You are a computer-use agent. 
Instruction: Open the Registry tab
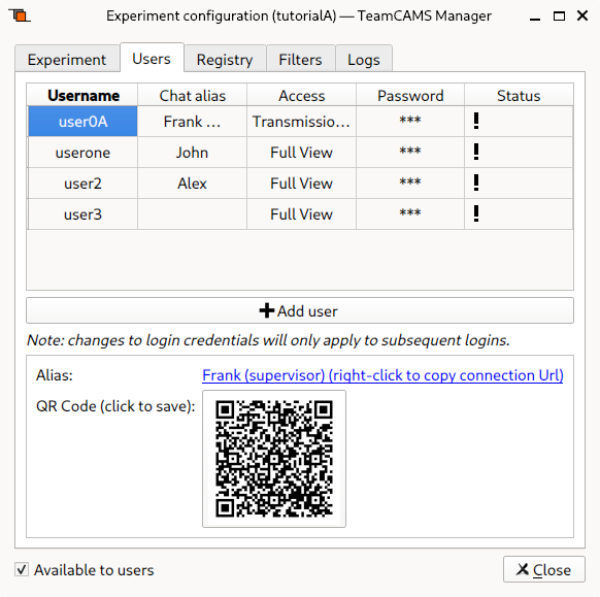(x=225, y=60)
